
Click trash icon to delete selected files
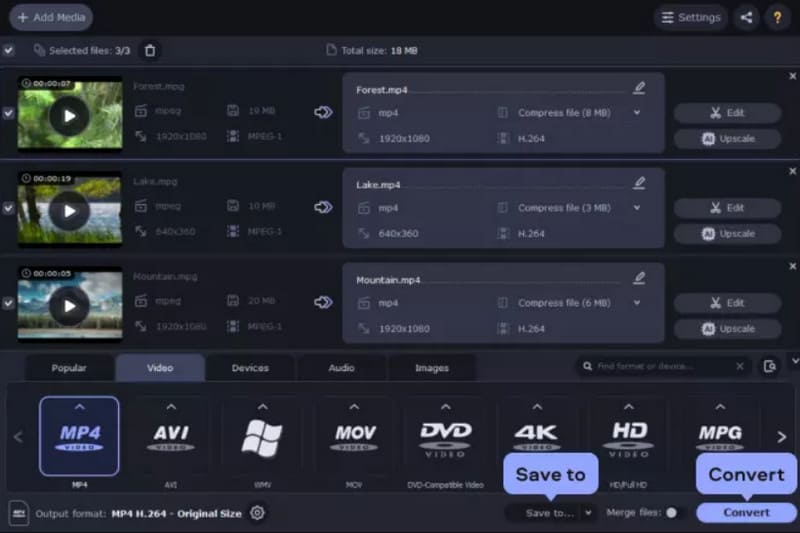(x=150, y=50)
